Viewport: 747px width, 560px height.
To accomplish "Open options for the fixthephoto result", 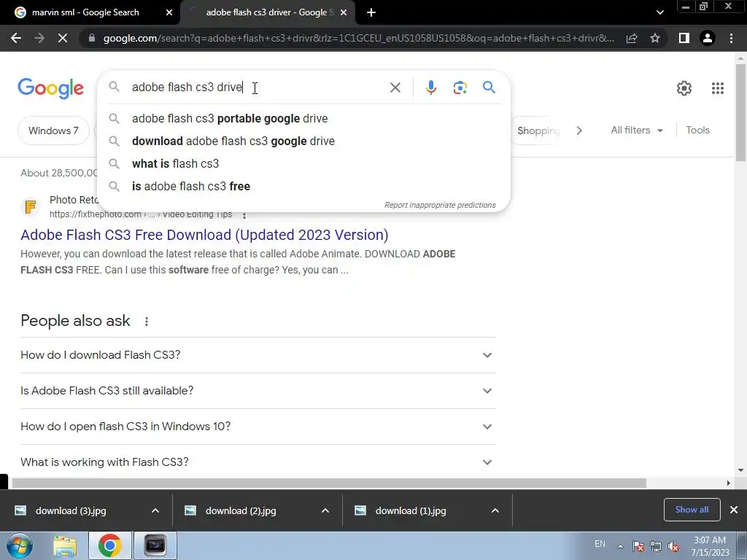I will 244,215.
